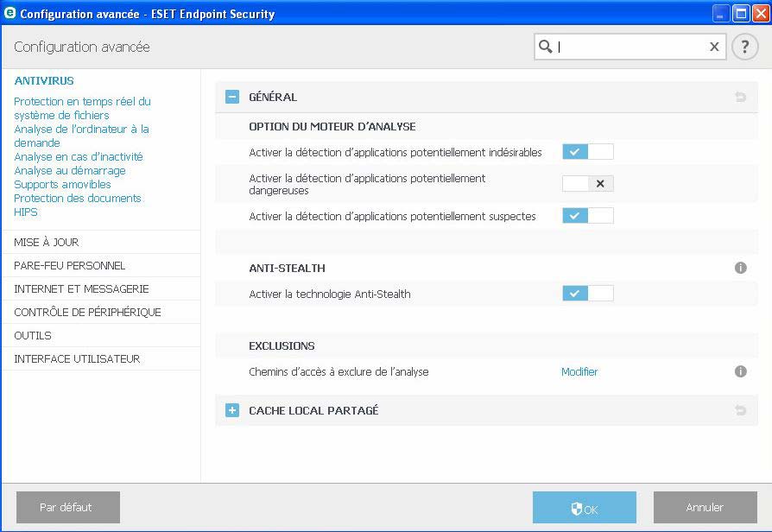Screen dimensions: 772x532
Task: Collapse the Général section
Action: coord(232,97)
